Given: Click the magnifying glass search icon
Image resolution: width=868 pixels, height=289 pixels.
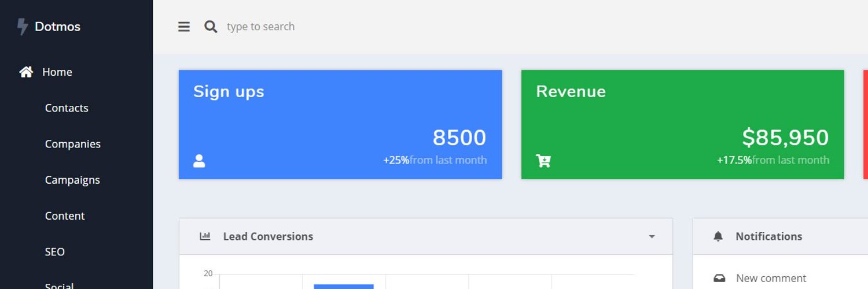Looking at the screenshot, I should point(211,27).
